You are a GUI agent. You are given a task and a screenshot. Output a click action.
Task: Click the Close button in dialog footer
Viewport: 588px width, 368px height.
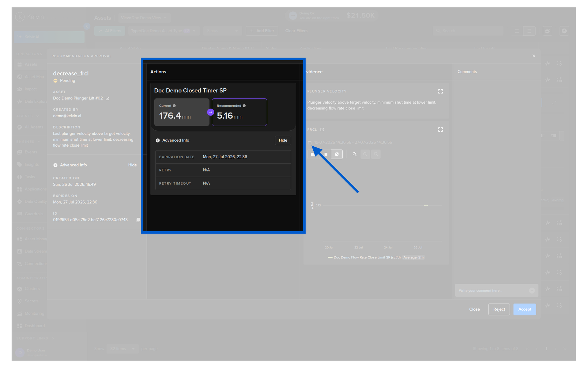click(474, 309)
